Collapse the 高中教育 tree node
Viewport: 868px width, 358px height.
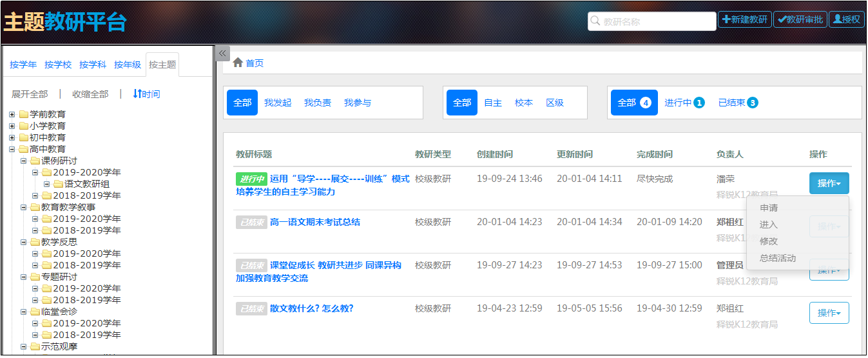click(x=12, y=149)
